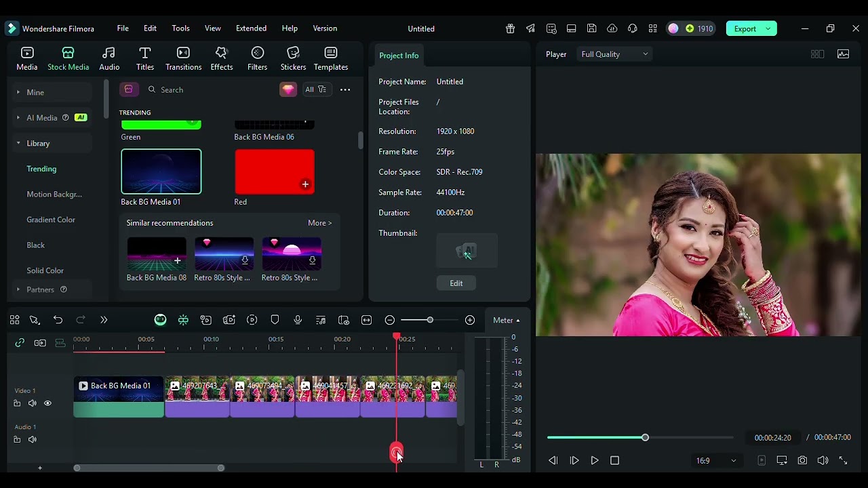Click the Edit thumbnail button
Screen dimensions: 868x488
[456, 283]
